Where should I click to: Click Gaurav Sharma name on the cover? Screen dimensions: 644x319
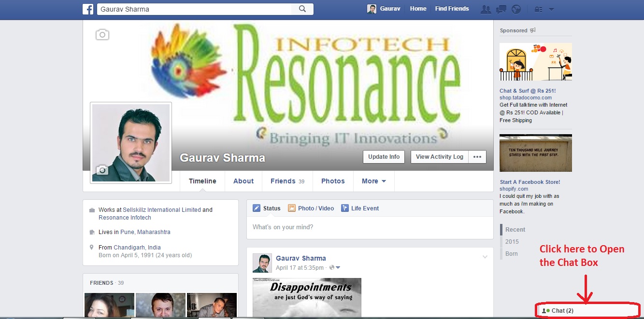(222, 158)
